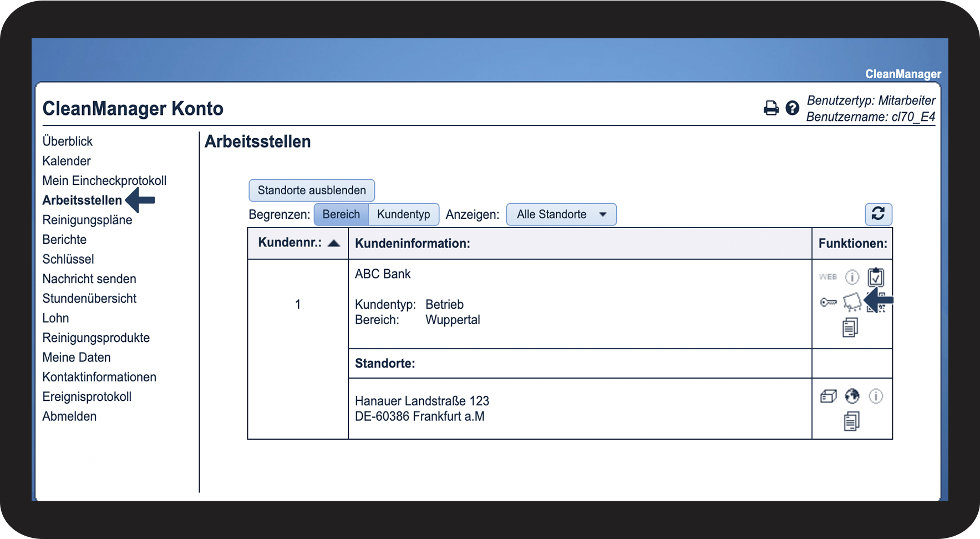Open clipboard checklist icon for ABC Bank
The image size is (980, 539).
coord(876,276)
